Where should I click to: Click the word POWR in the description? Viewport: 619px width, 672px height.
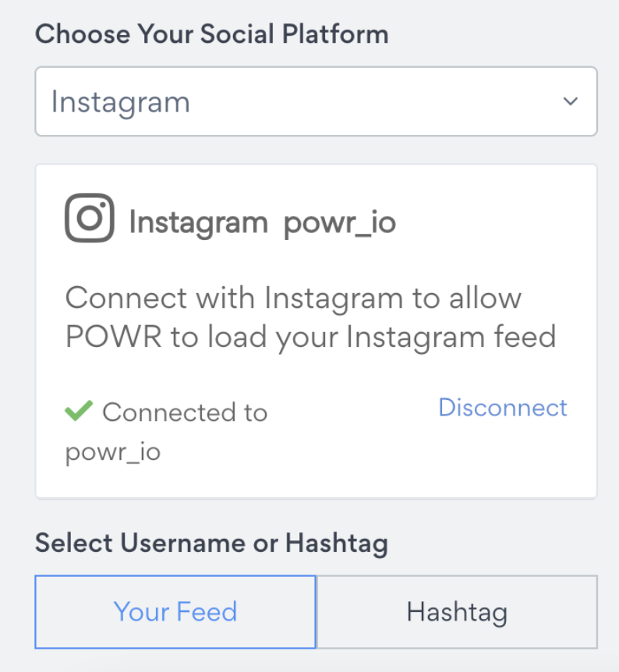click(113, 337)
